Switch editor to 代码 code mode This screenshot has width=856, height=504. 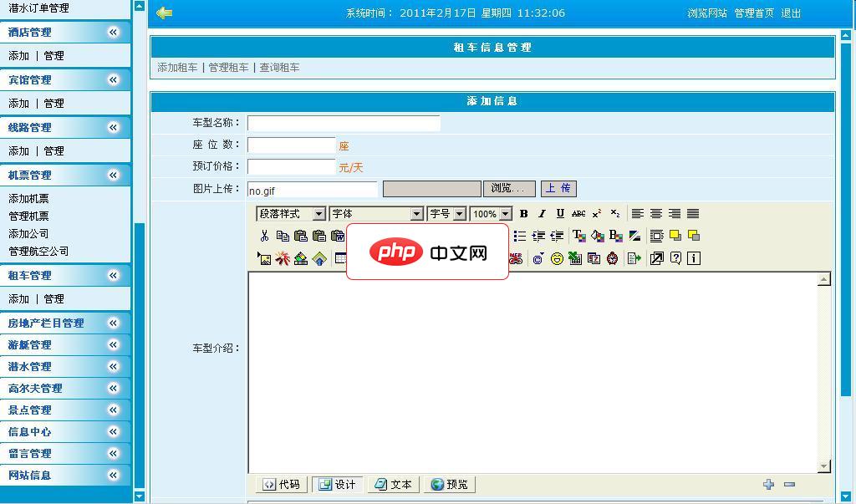[281, 485]
